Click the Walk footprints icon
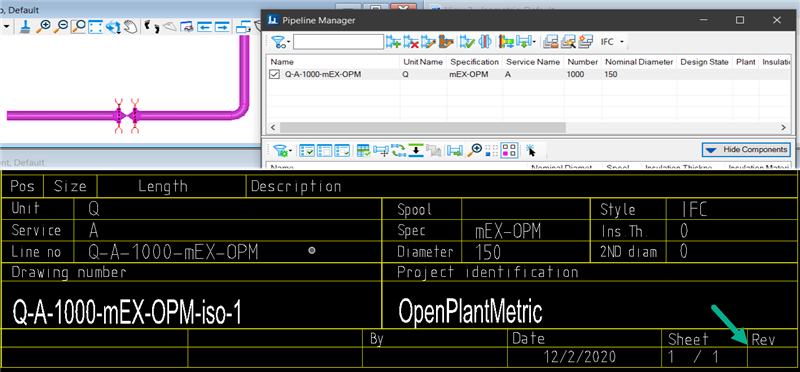 pyautogui.click(x=151, y=27)
